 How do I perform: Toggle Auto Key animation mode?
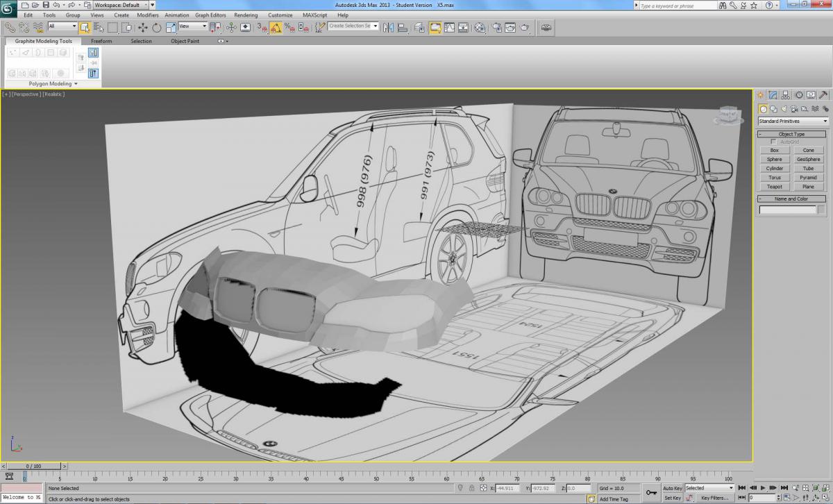672,488
